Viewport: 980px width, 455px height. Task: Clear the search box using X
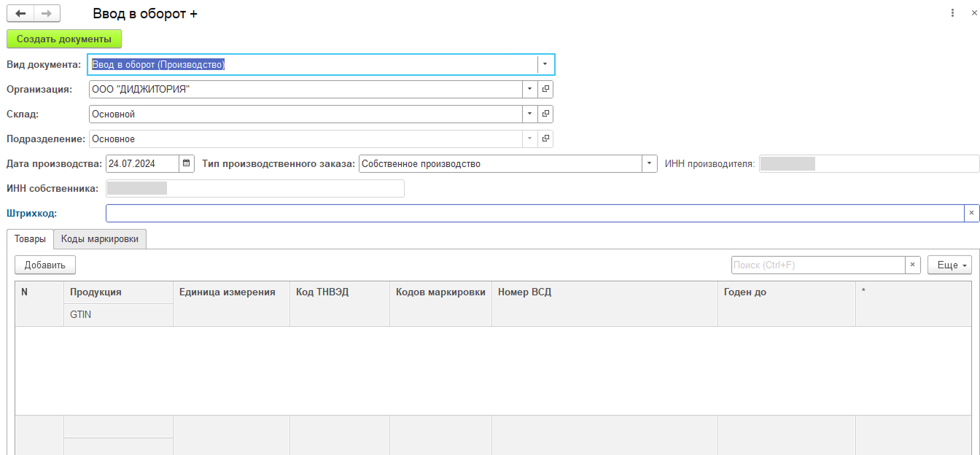pyautogui.click(x=913, y=265)
